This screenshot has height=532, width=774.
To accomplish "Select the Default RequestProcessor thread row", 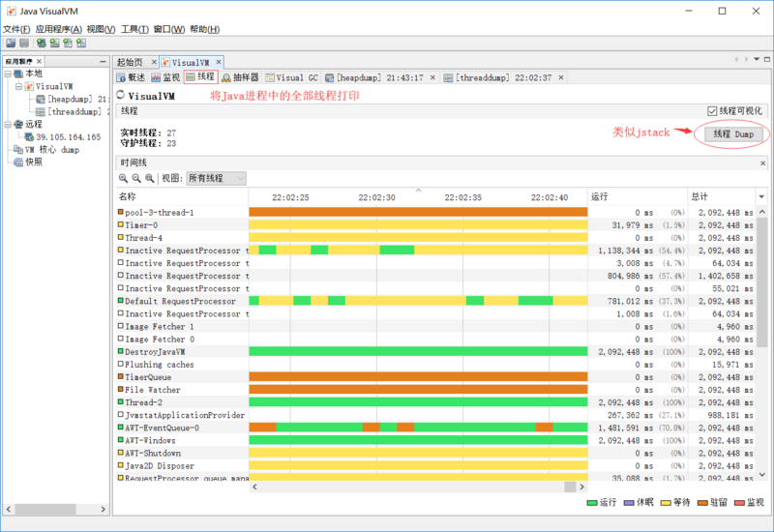I will [x=434, y=301].
